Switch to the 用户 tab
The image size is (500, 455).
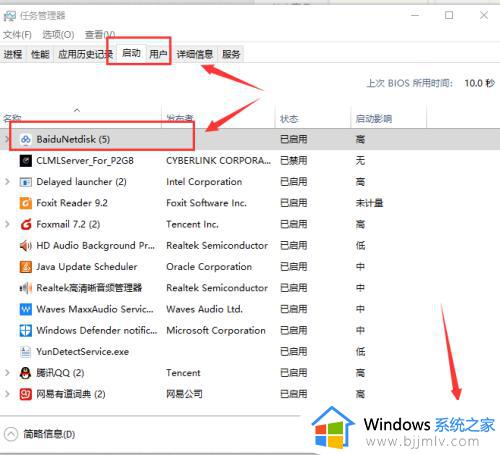(x=158, y=54)
